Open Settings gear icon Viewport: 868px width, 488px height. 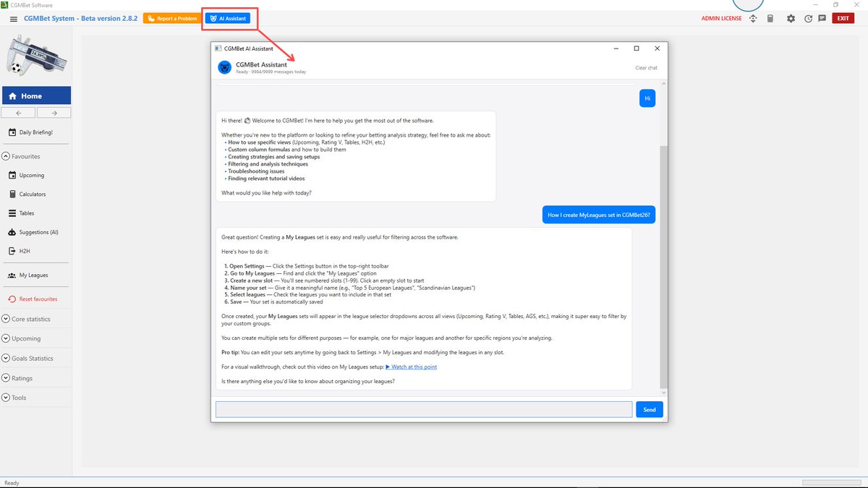coord(791,19)
